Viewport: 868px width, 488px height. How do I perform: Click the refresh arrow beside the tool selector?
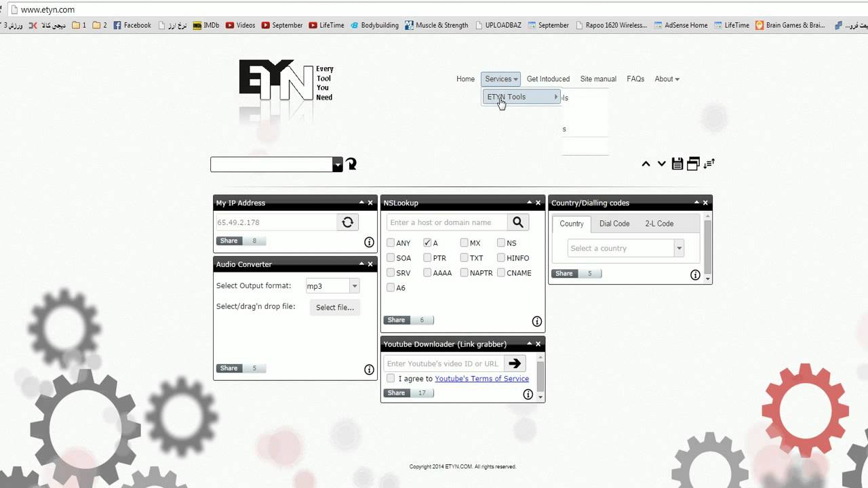(x=351, y=164)
